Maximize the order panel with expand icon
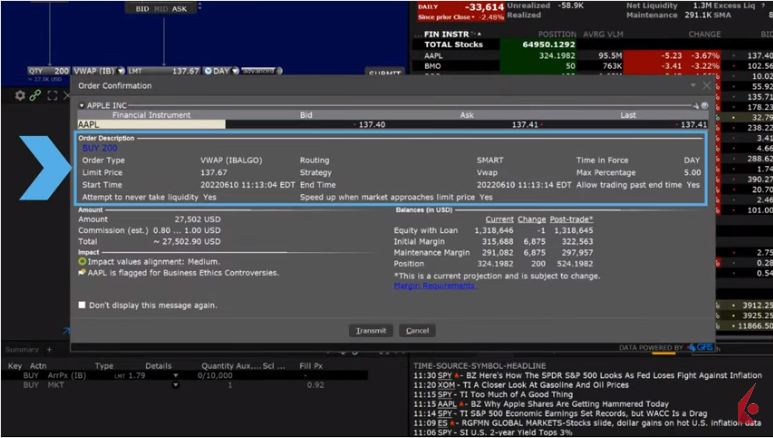The width and height of the screenshot is (773, 438). coord(52,96)
